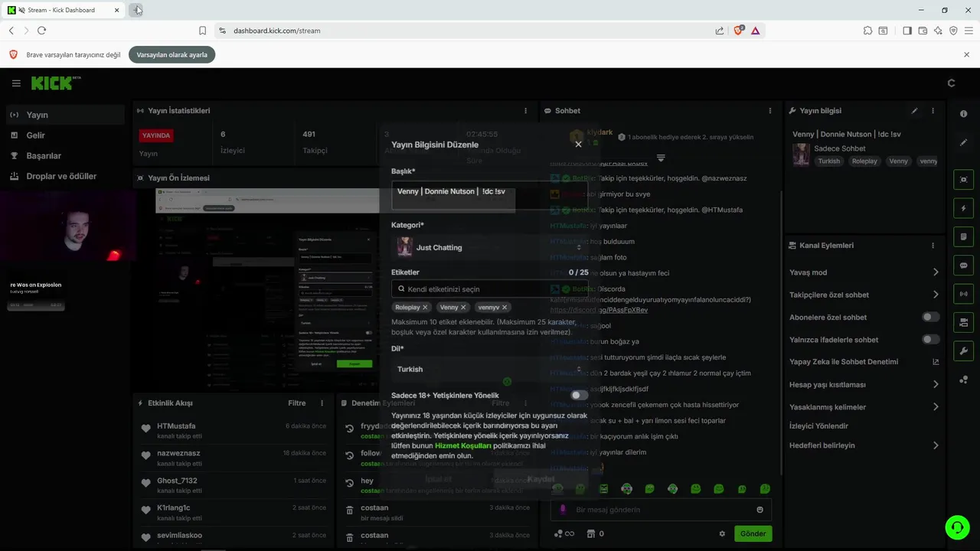980x551 pixels.
Task: Toggle moderation log widget in right sidebar
Action: 963,237
